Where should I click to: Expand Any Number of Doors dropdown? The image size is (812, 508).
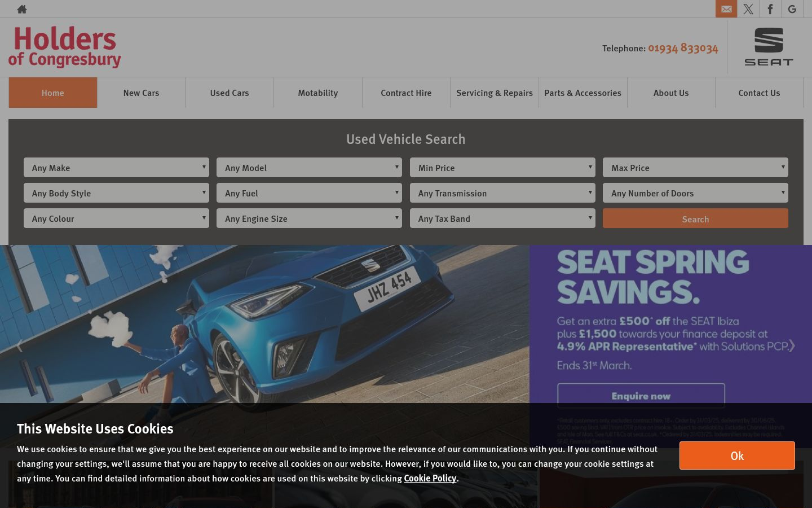coord(695,193)
